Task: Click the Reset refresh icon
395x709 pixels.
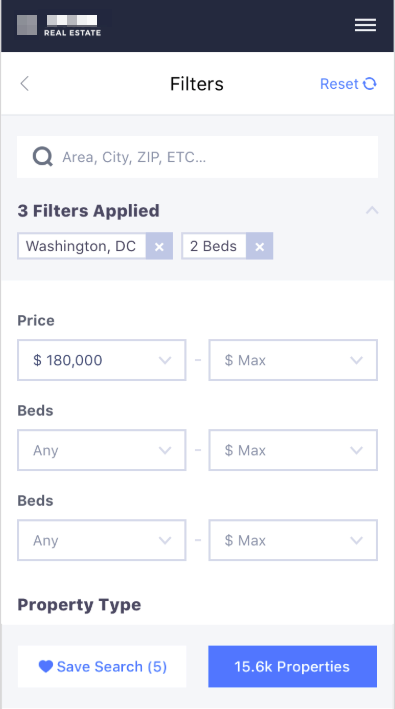Action: click(370, 84)
